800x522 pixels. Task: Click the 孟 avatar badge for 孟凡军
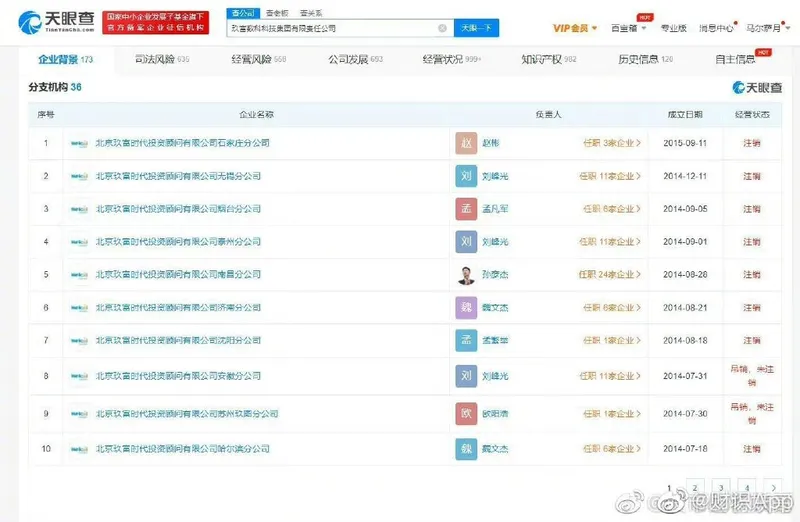pos(466,209)
